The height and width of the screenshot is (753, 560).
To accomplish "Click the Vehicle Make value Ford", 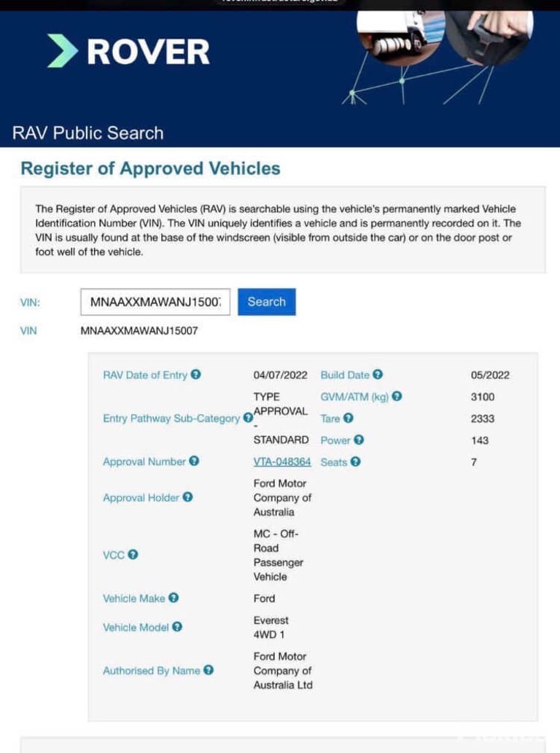I will (264, 598).
